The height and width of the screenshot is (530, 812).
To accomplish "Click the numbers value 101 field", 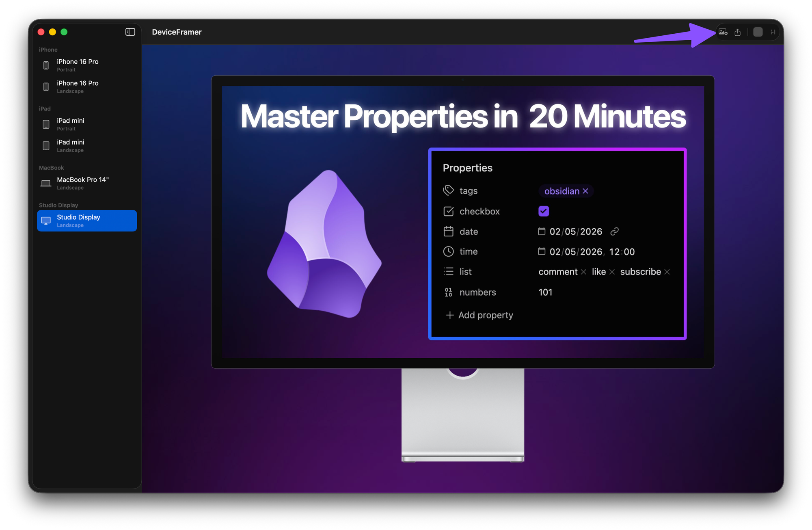I will [x=545, y=292].
